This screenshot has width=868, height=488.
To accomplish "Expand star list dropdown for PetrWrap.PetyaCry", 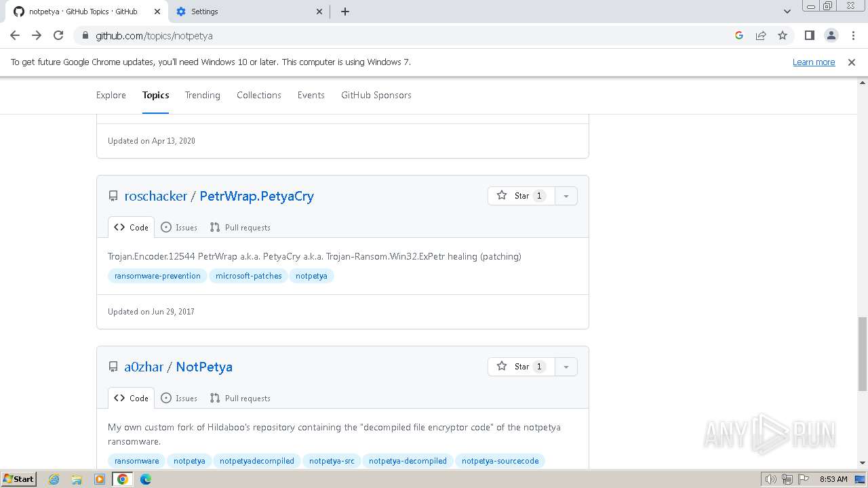I will [x=566, y=196].
